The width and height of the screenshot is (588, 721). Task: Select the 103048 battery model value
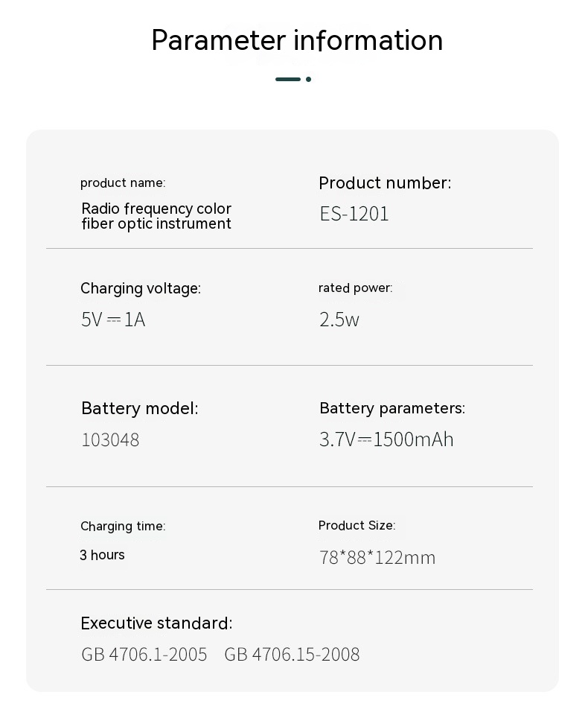point(110,440)
